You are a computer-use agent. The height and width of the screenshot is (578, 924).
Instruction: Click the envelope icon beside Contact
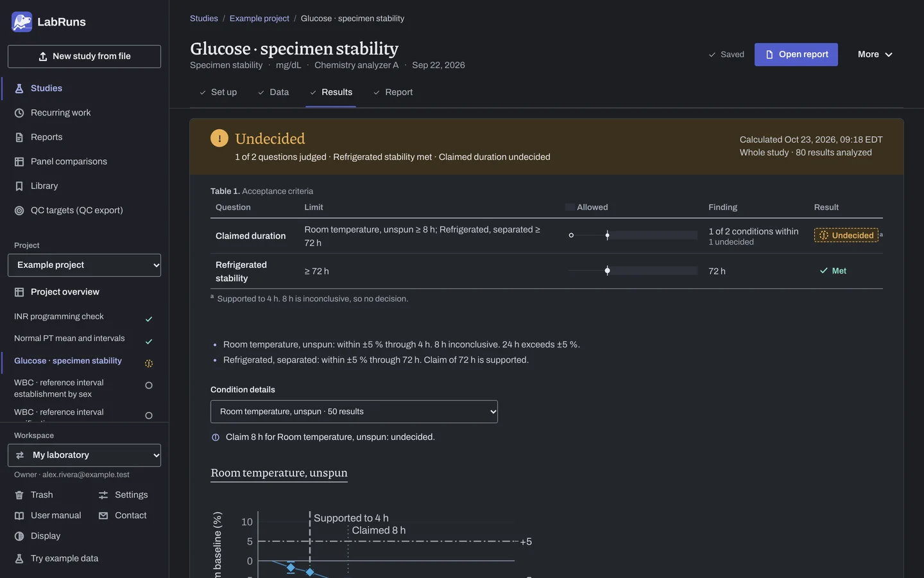103,516
